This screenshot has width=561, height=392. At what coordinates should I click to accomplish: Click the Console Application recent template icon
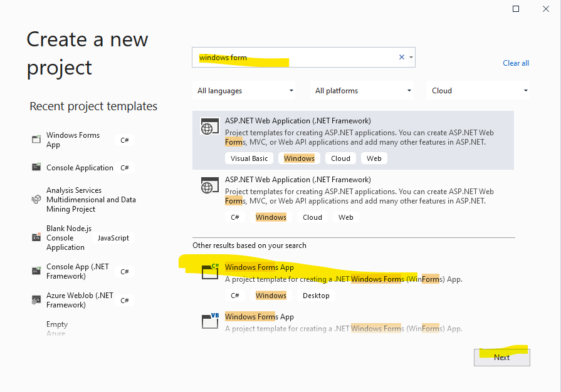pos(36,167)
